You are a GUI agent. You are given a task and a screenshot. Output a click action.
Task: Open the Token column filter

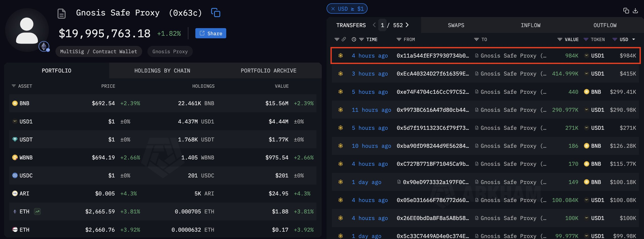tap(586, 39)
